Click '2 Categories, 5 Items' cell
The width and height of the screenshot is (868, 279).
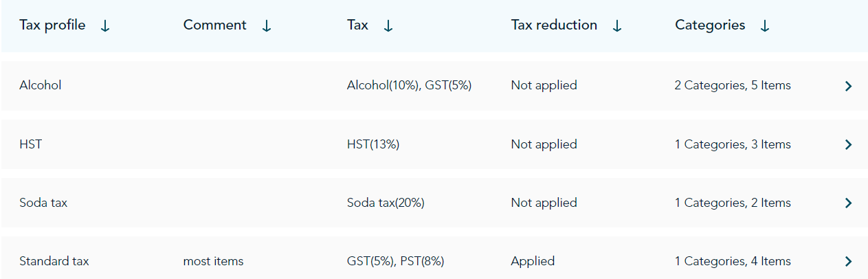[733, 85]
